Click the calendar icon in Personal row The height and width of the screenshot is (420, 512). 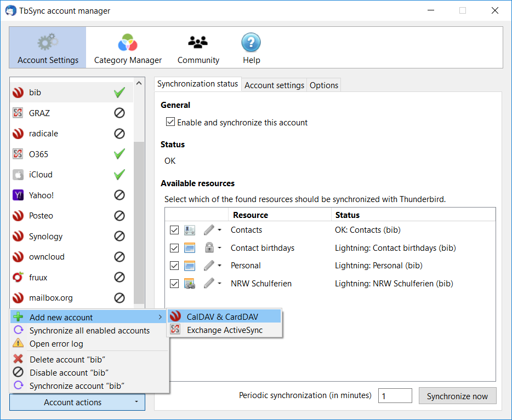coord(190,266)
